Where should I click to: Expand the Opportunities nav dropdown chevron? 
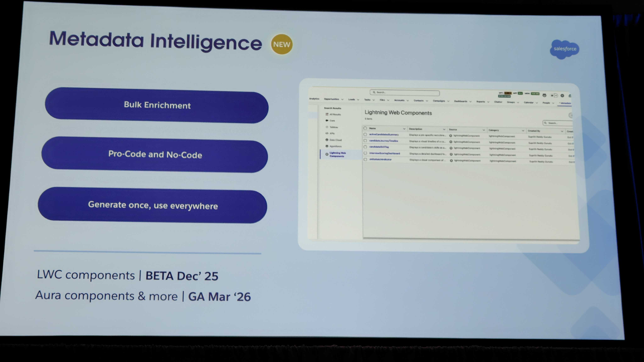[342, 99]
